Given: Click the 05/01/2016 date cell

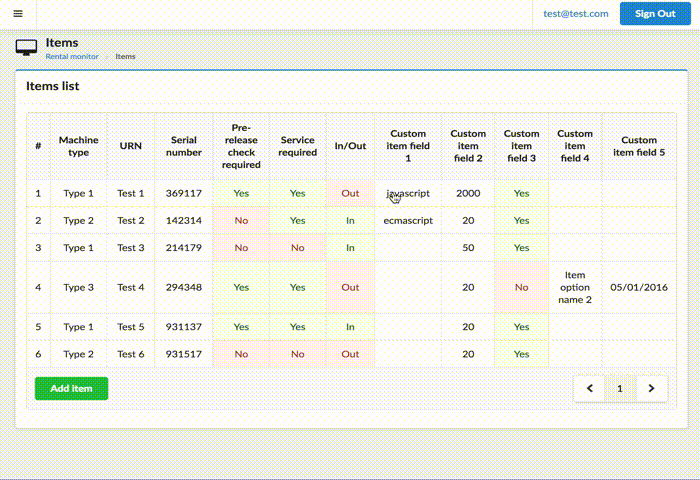Looking at the screenshot, I should tap(639, 288).
